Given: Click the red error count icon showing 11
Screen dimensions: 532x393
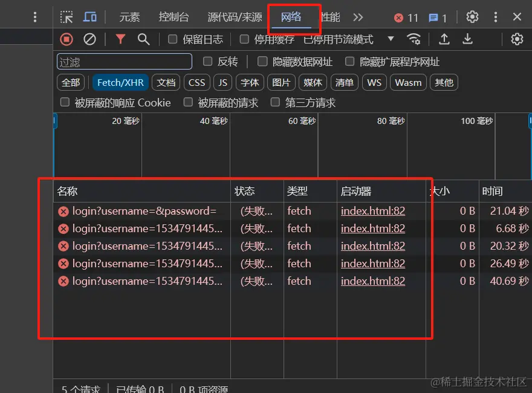Looking at the screenshot, I should coord(398,18).
